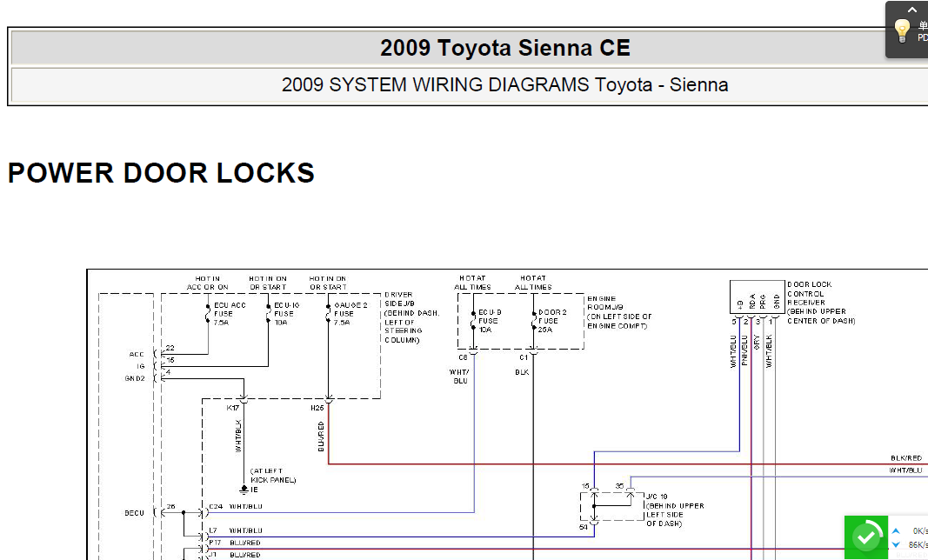Click the 'GAUGE 2 FUSE 7.5A' label
This screenshot has height=560, width=928.
(x=351, y=314)
